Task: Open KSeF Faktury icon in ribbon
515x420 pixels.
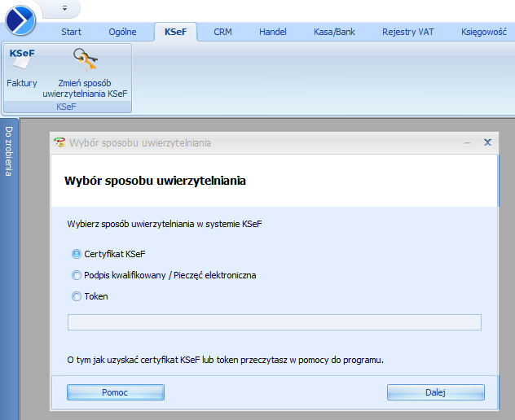Action: pos(22,68)
